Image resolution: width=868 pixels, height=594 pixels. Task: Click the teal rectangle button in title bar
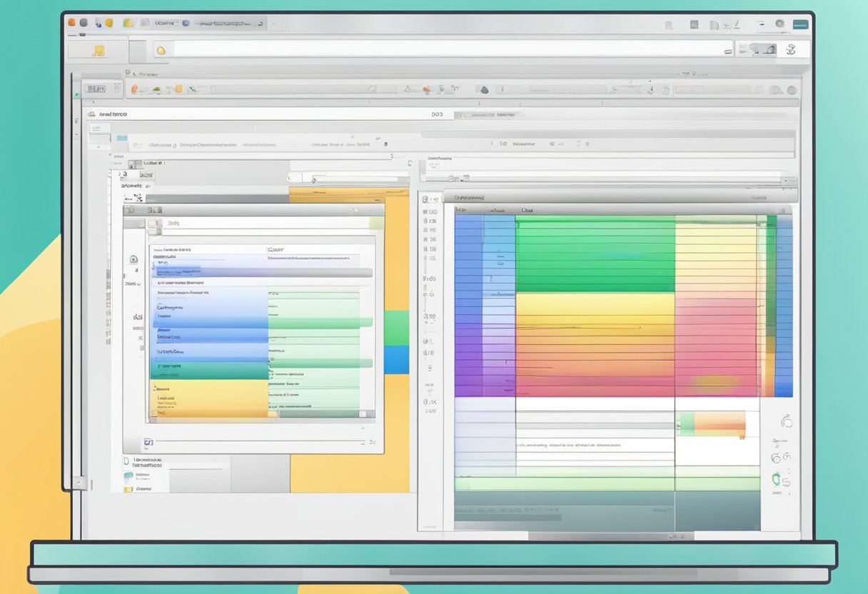(801, 24)
